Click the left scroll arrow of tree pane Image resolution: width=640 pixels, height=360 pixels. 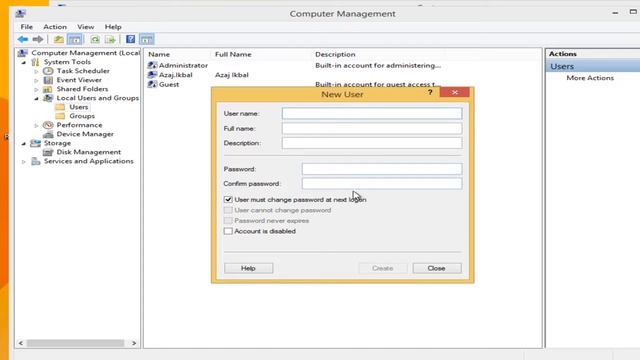(x=21, y=343)
